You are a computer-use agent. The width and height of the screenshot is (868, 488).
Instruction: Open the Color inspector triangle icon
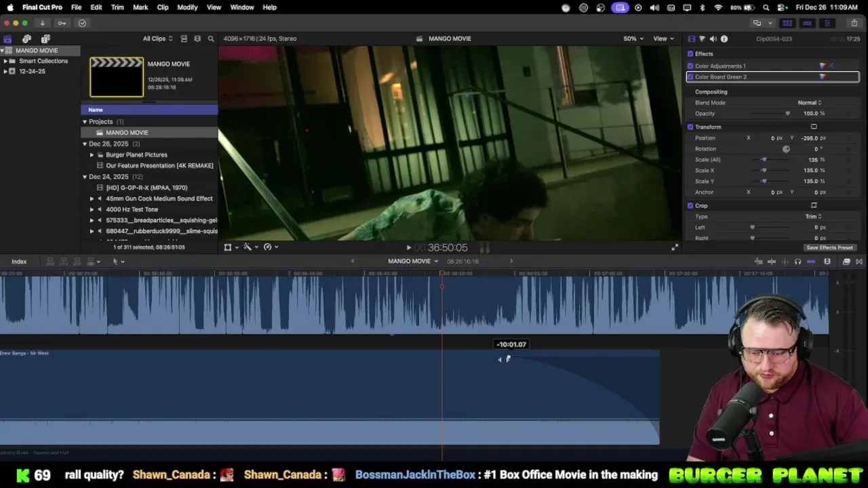pyautogui.click(x=702, y=39)
